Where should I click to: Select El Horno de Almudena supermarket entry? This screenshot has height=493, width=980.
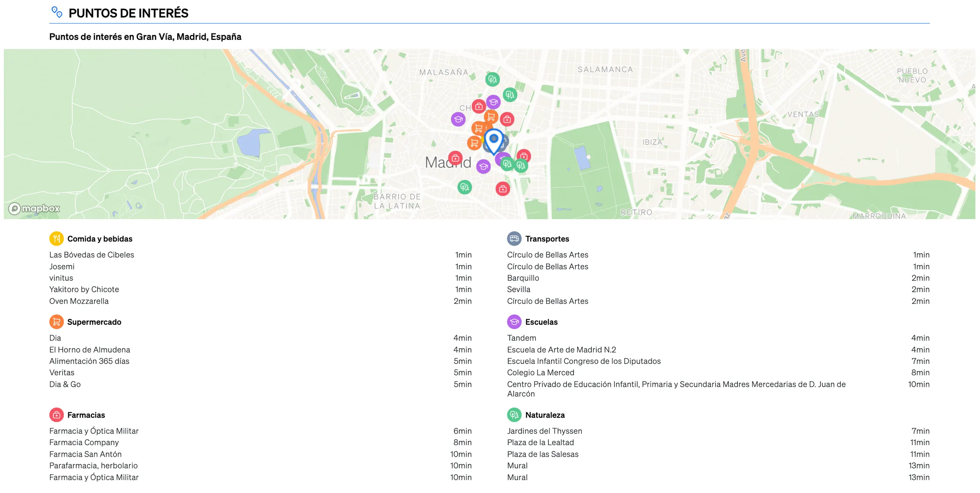click(260, 350)
